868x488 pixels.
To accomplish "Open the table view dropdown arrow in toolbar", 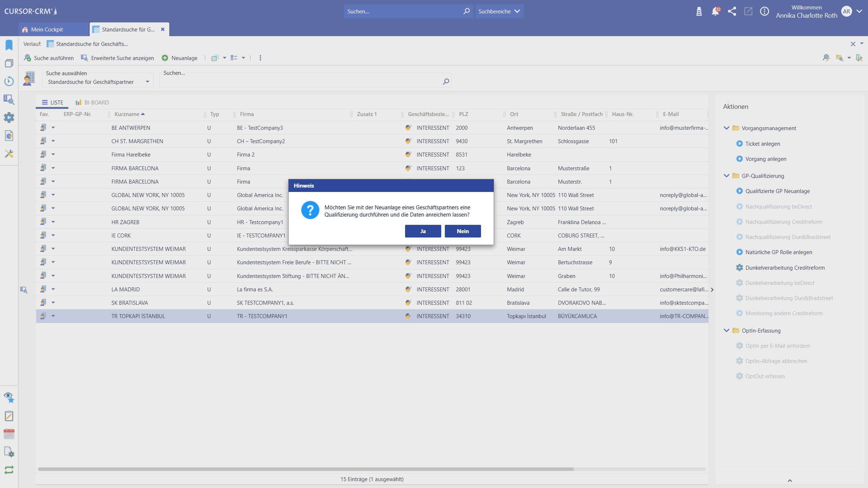I will tap(225, 58).
